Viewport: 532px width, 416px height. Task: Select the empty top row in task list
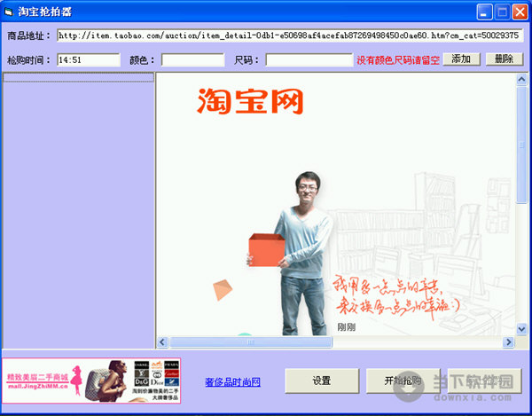pos(78,78)
